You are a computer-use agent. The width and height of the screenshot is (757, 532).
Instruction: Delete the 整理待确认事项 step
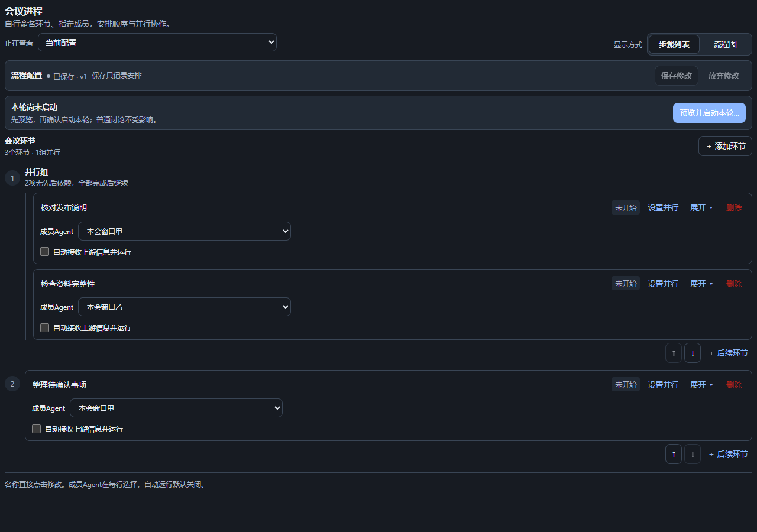click(x=734, y=384)
